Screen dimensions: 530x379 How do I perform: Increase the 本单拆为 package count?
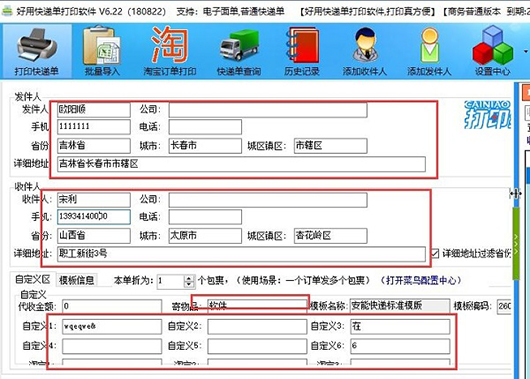click(189, 278)
